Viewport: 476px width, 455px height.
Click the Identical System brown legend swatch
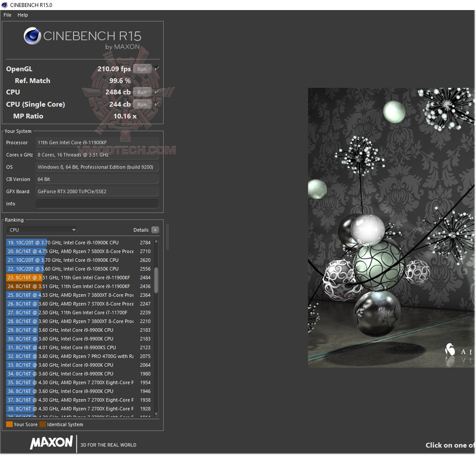[42, 424]
